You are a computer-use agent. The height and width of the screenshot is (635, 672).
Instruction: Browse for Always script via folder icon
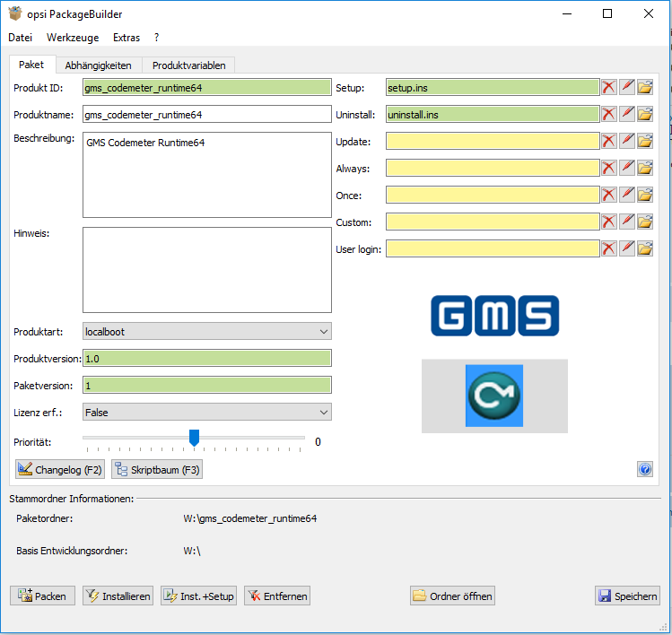pos(645,169)
